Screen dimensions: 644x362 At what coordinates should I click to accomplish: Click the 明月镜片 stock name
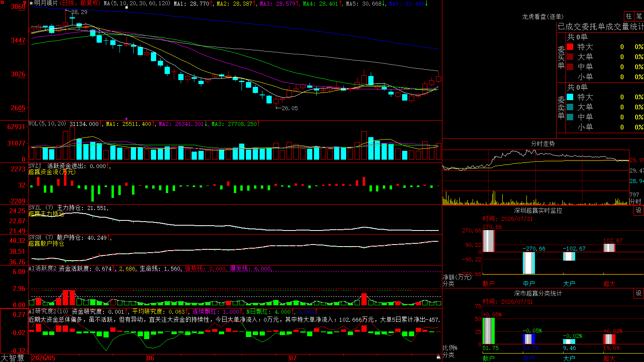(46, 3)
